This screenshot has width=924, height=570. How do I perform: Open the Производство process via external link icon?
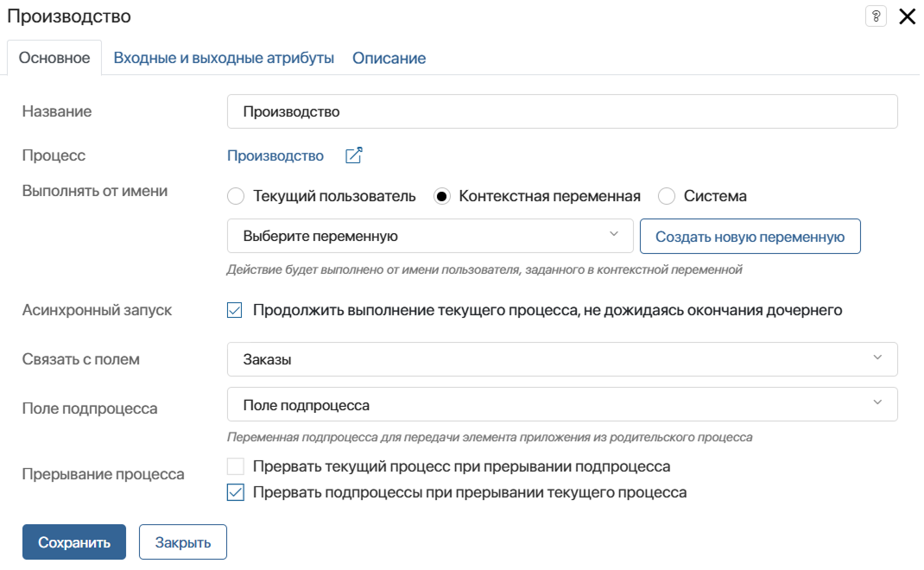click(353, 155)
